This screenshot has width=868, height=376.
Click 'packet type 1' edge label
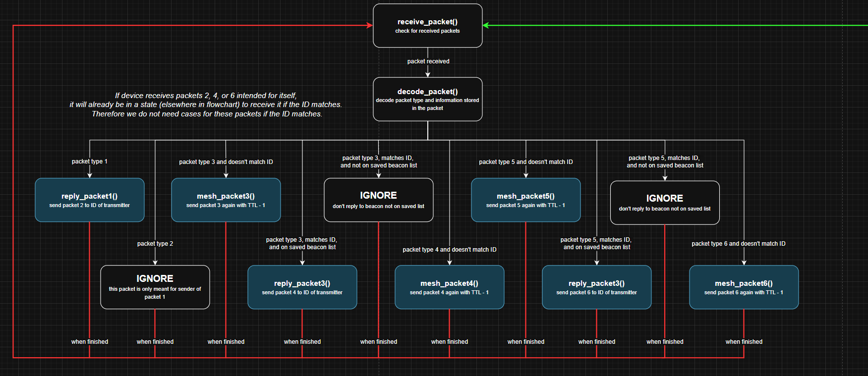[89, 161]
